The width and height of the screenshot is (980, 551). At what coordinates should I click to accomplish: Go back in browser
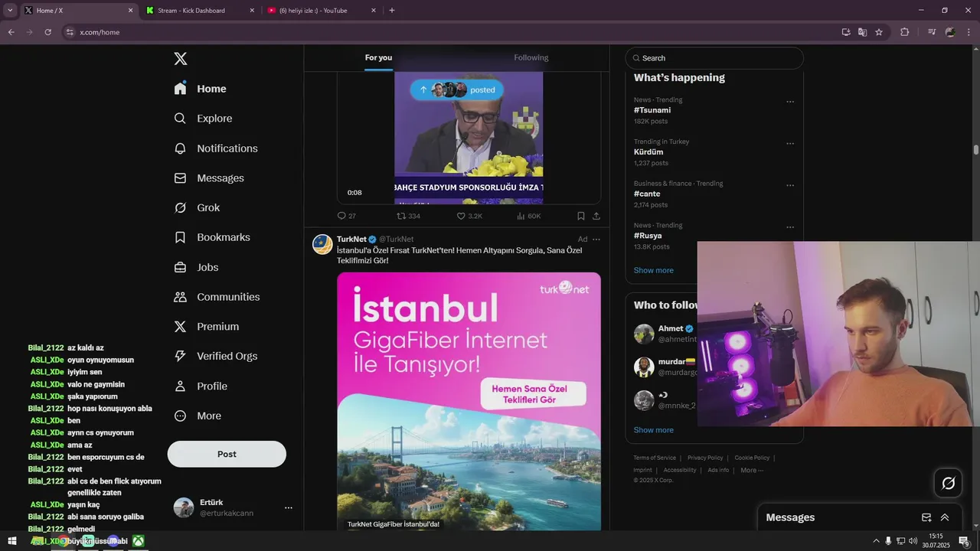click(x=11, y=32)
